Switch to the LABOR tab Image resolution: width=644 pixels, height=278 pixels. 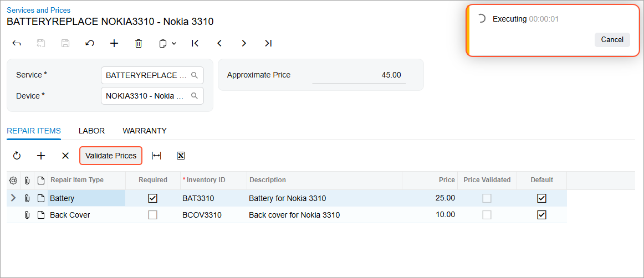coord(91,131)
